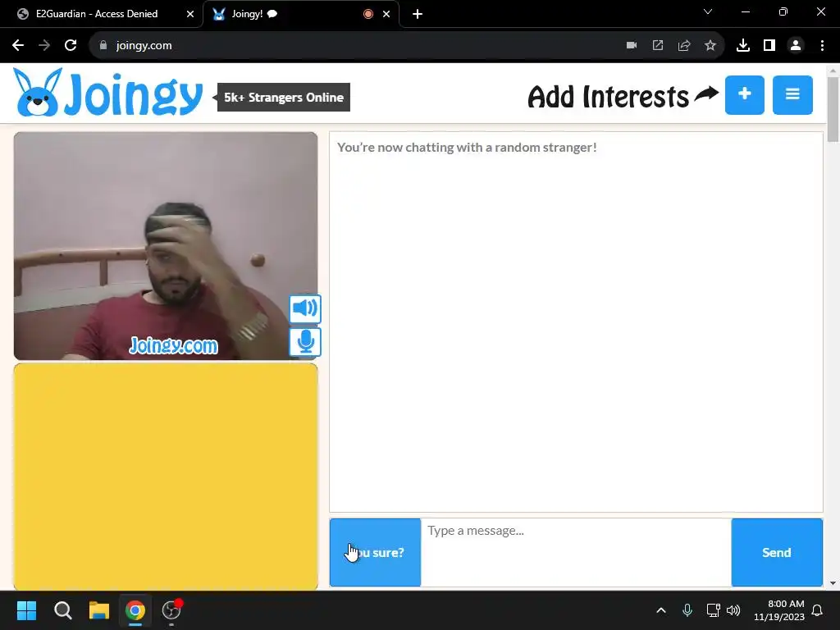The image size is (840, 630).
Task: Confirm skipping with the 'sure?' button
Action: coord(375,552)
